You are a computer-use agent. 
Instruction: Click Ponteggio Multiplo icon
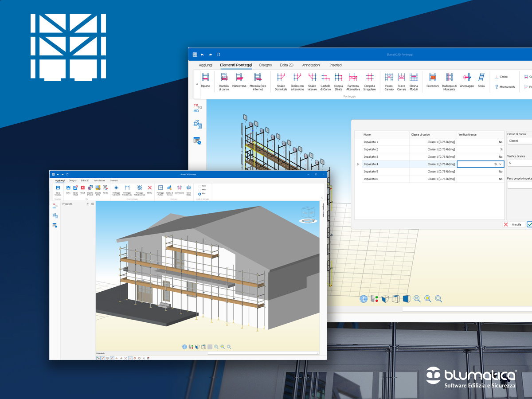click(160, 190)
